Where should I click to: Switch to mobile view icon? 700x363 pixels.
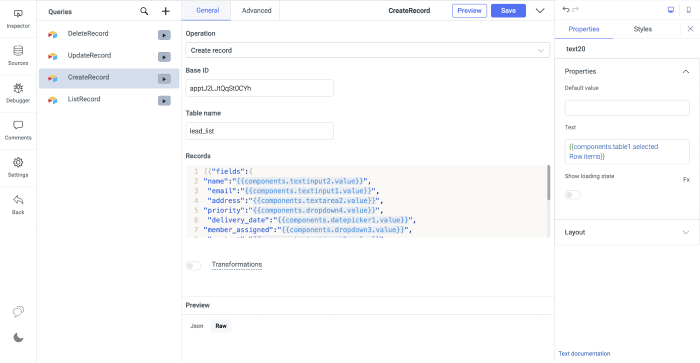689,10
